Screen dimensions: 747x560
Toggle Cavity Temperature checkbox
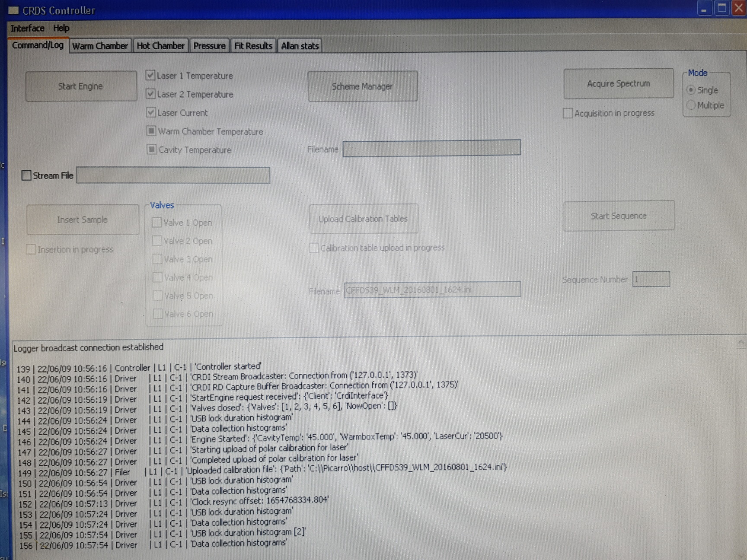[x=151, y=150]
